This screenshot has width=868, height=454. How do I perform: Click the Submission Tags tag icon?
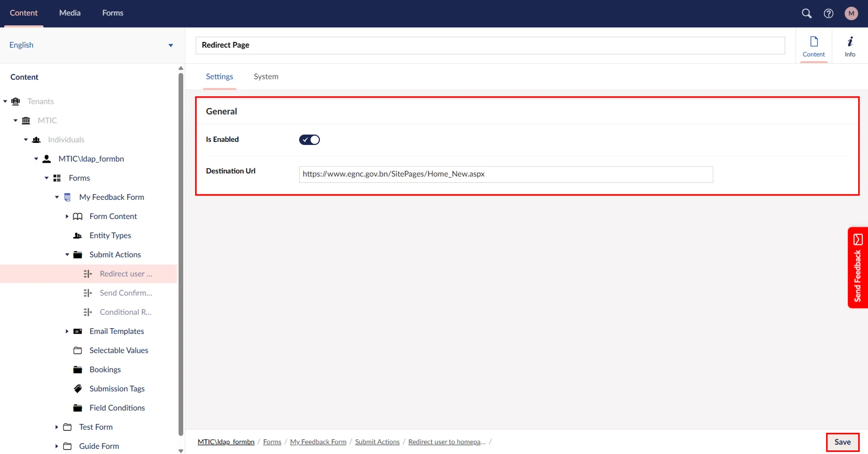click(x=78, y=389)
